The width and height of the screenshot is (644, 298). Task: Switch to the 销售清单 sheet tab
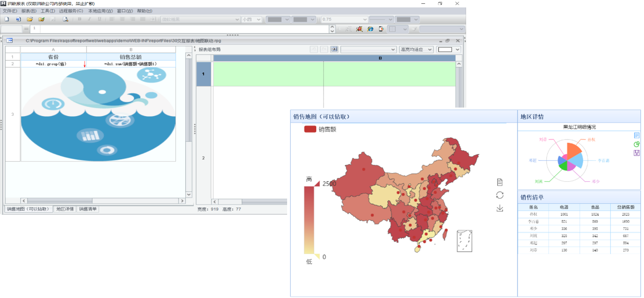[88, 209]
